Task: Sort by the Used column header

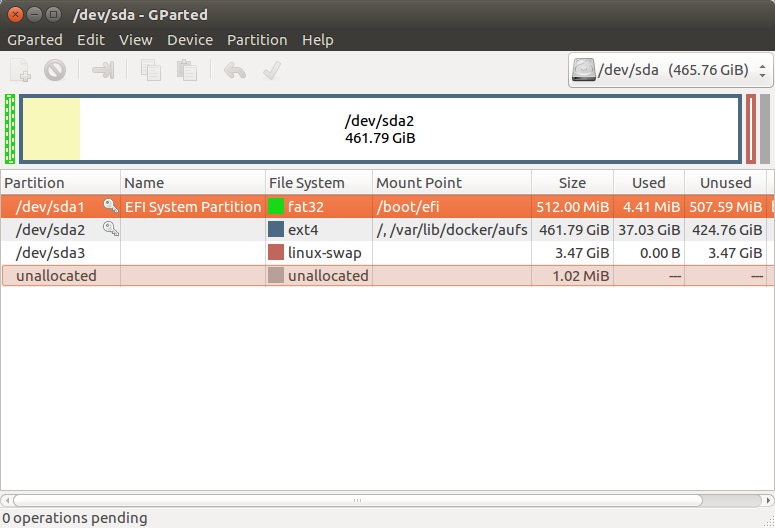Action: (x=649, y=182)
